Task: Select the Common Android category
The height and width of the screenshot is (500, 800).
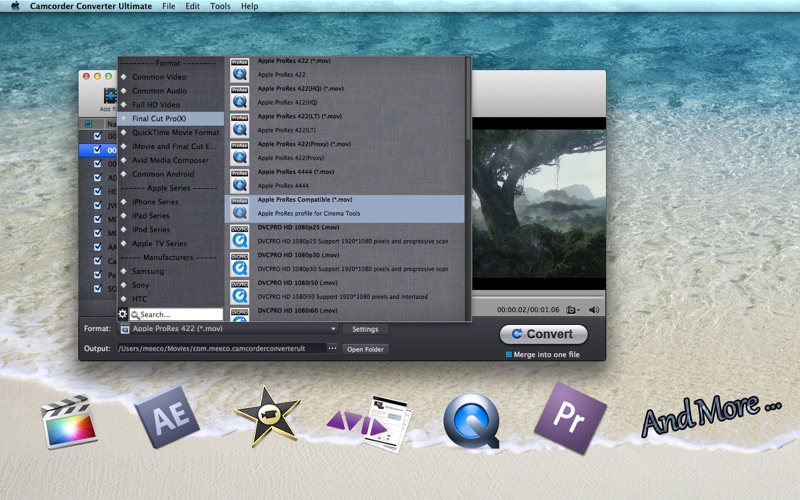Action: [170, 174]
